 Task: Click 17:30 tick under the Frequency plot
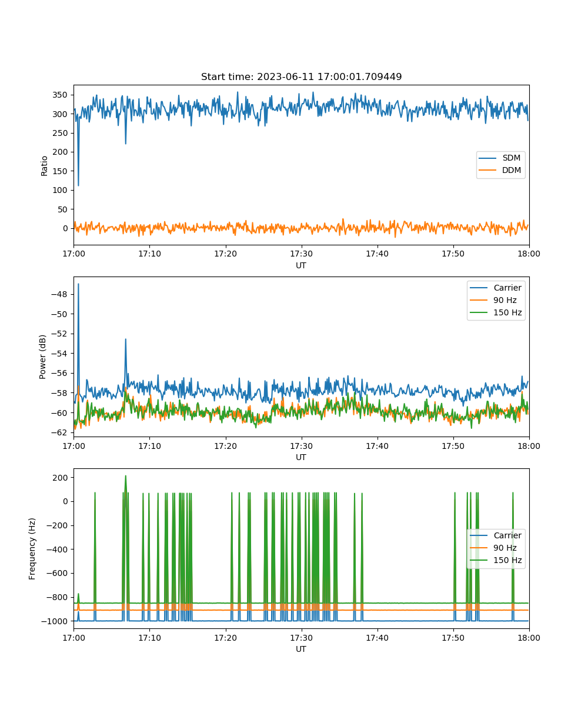301,637
